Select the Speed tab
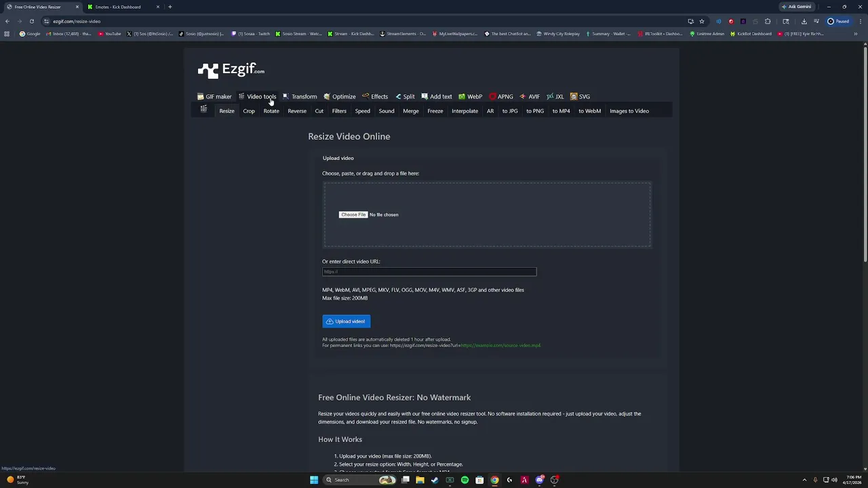The image size is (868, 488). 363,111
